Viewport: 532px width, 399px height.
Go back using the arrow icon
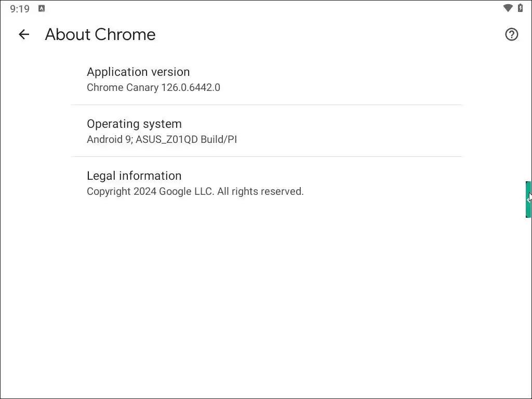click(x=24, y=34)
